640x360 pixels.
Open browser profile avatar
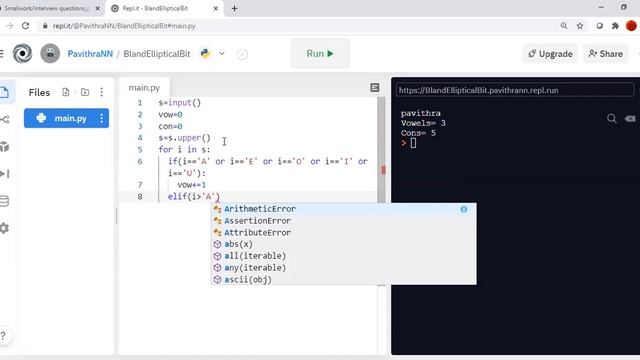coord(631,26)
